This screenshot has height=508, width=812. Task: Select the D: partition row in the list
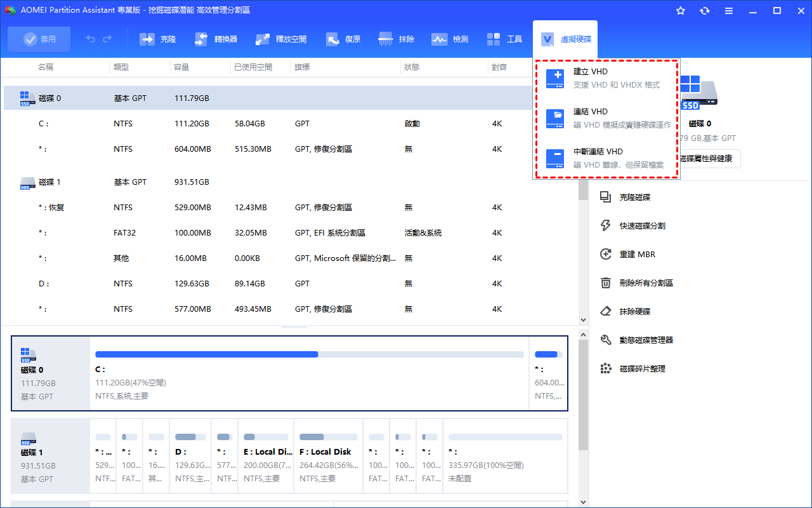(x=290, y=284)
